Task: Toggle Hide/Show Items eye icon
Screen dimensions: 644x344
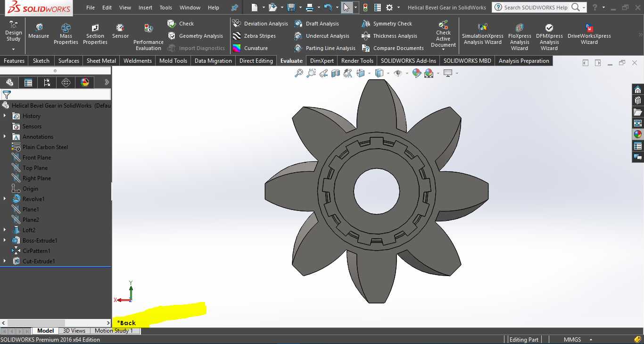Action: tap(398, 73)
